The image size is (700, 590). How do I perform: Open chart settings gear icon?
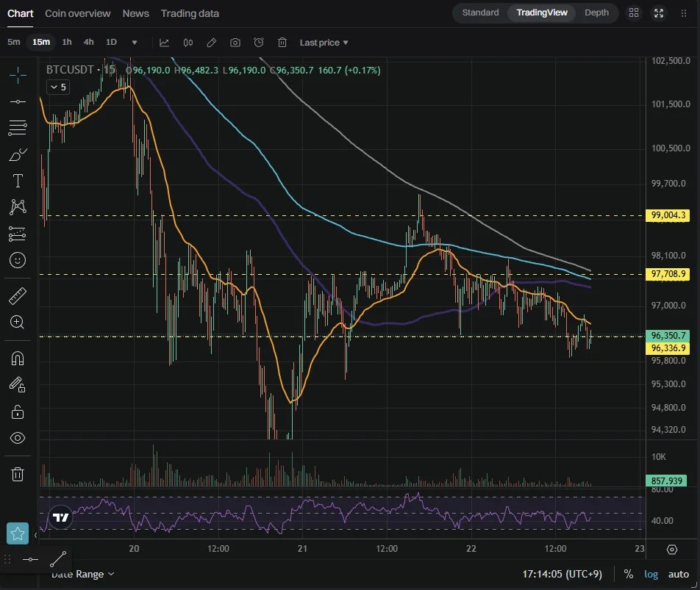click(672, 550)
